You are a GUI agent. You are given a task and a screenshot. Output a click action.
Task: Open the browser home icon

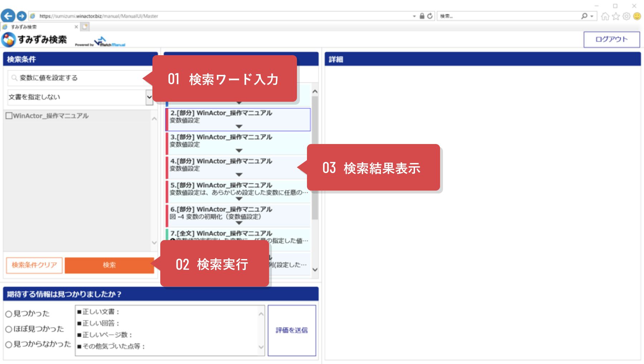point(605,16)
